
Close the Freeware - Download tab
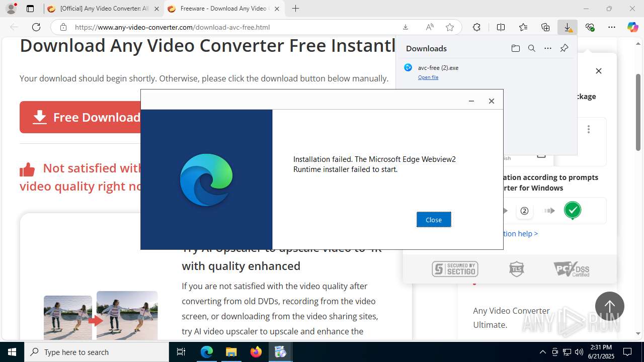pos(277,9)
